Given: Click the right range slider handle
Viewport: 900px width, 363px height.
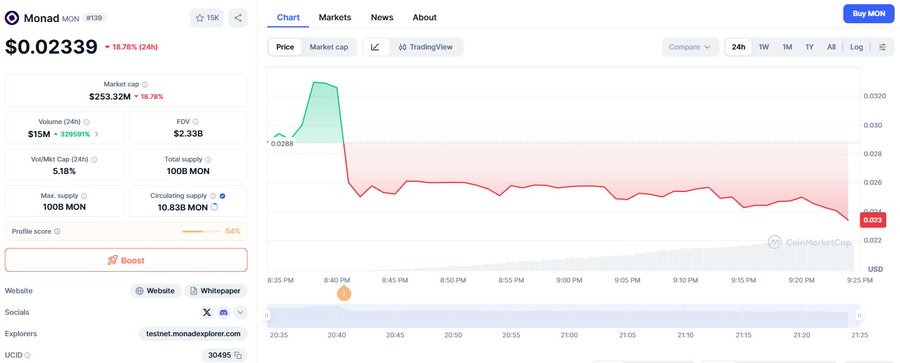Looking at the screenshot, I should [x=859, y=315].
